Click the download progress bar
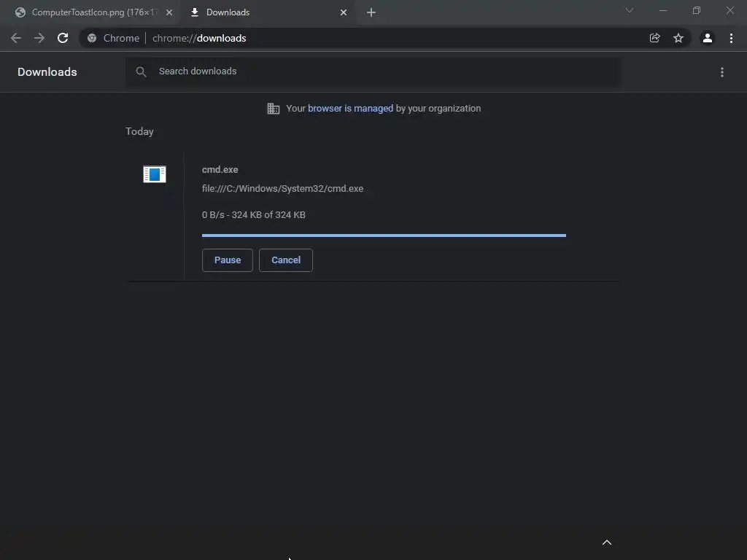This screenshot has height=560, width=747. (384, 236)
